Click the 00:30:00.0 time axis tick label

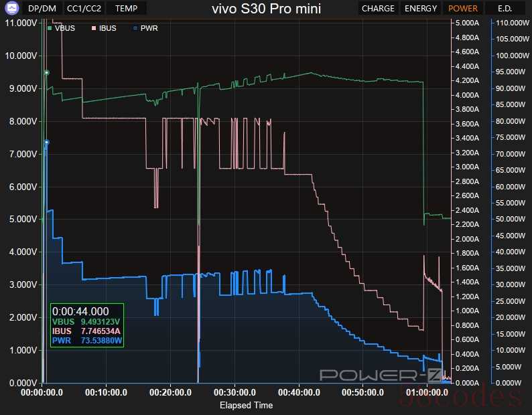[235, 392]
